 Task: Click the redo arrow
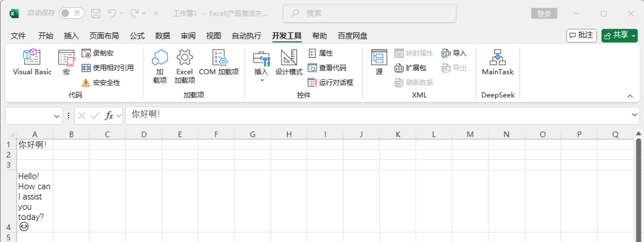134,13
